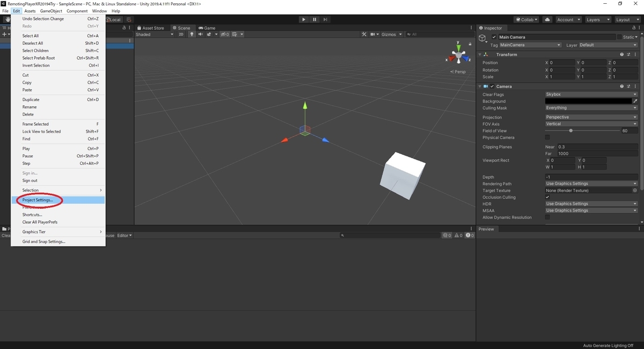
Task: Open the Collab dropdown
Action: 526,19
